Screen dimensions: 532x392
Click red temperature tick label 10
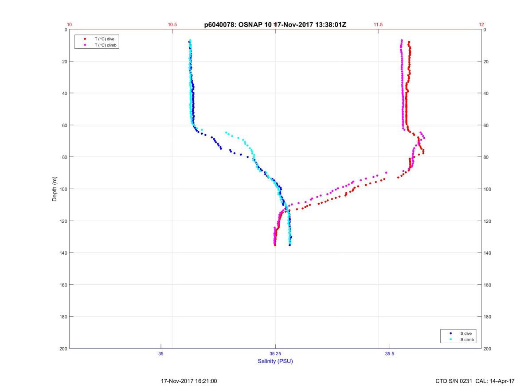tap(70, 25)
